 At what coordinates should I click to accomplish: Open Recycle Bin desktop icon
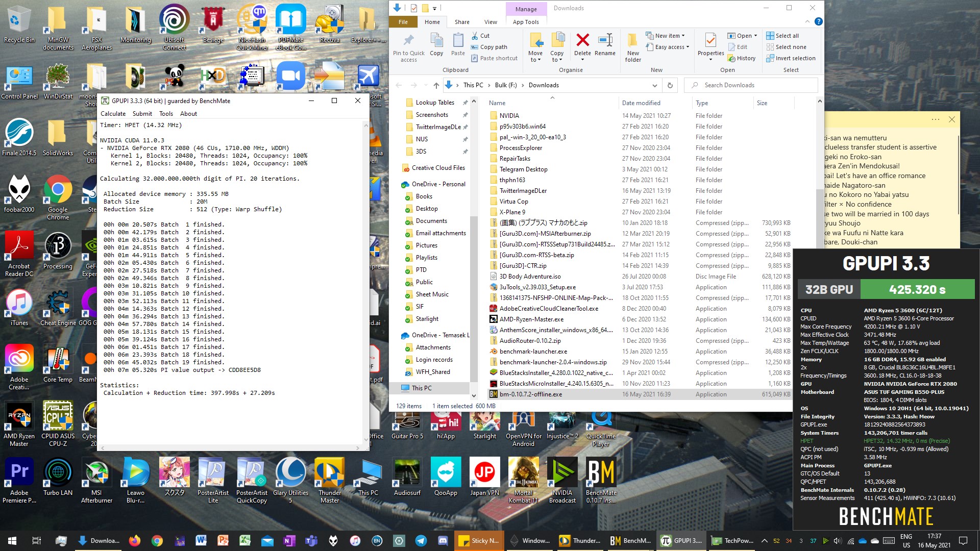point(19,24)
